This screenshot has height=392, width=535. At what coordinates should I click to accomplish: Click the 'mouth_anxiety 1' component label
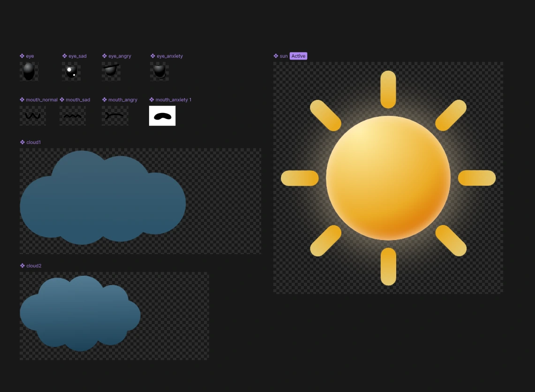(x=173, y=99)
